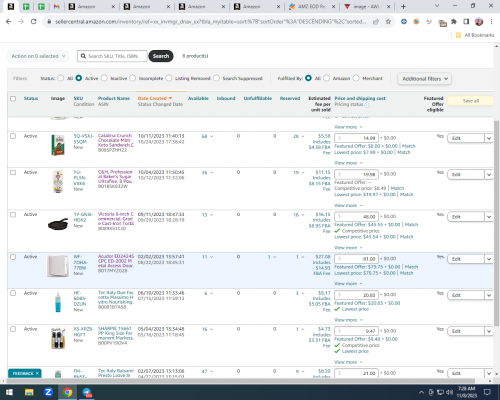The height and width of the screenshot is (400, 500).
Task: Show hidden system tray icons
Action: 421,392
